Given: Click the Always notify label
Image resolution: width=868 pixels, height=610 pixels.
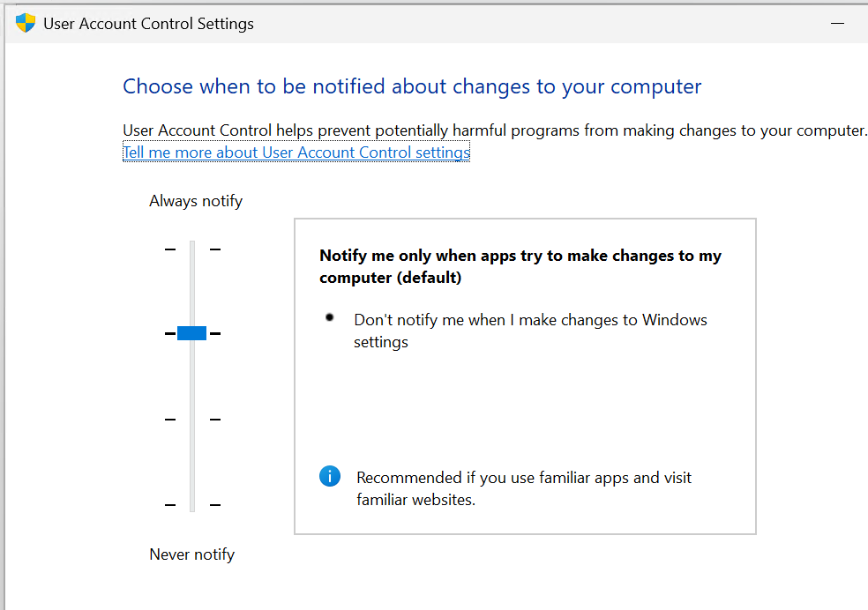Looking at the screenshot, I should [x=196, y=201].
